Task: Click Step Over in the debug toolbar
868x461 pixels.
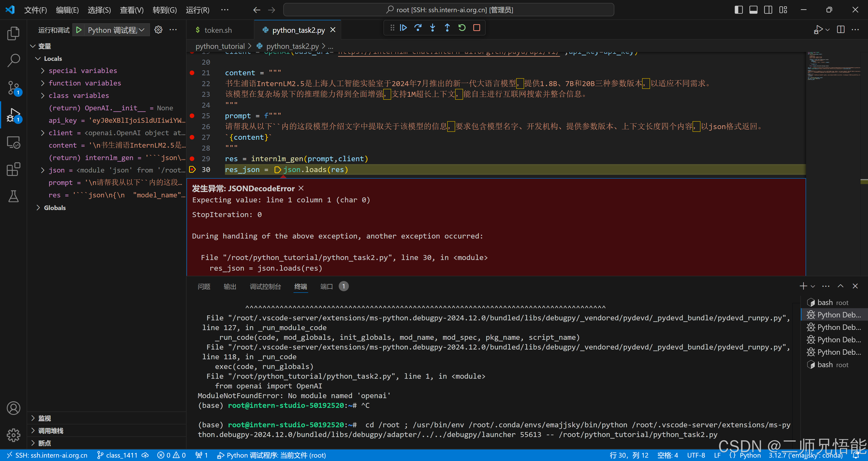Action: pos(418,28)
